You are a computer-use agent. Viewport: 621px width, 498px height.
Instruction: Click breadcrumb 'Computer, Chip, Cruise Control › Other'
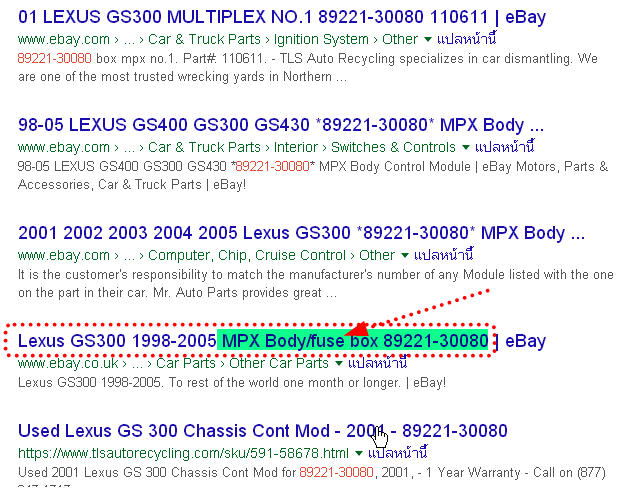pyautogui.click(x=271, y=256)
